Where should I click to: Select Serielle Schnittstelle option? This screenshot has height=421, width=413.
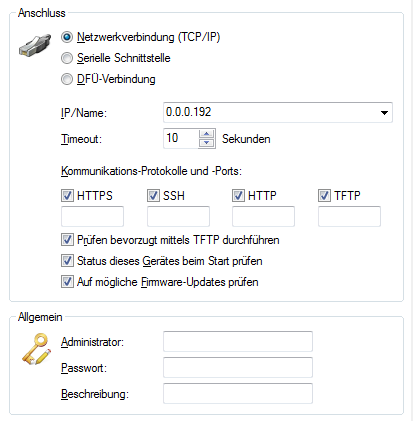point(67,58)
